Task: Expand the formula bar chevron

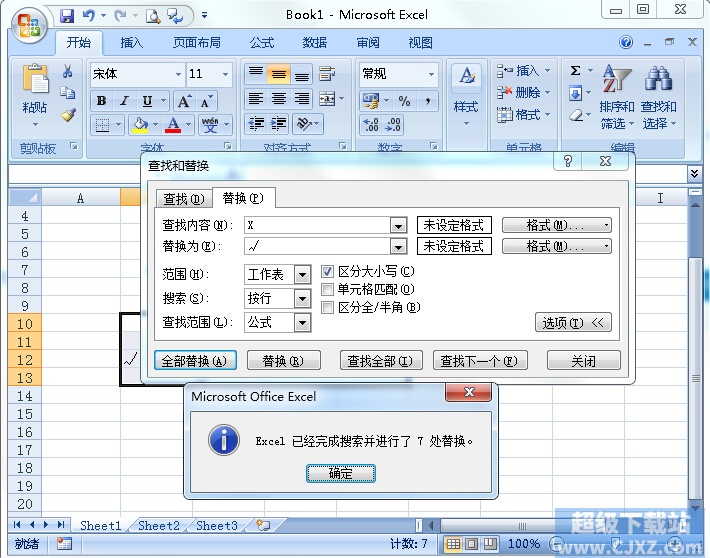Action: click(x=695, y=173)
